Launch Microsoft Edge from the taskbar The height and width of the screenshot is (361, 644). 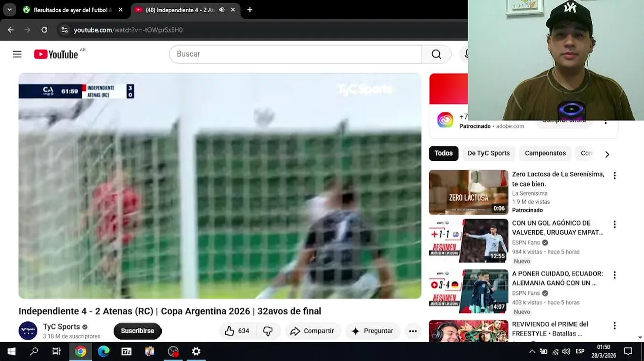[103, 351]
